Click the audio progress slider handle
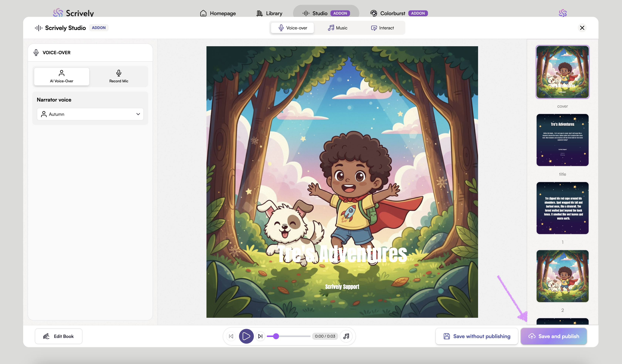622x364 pixels. [x=276, y=336]
